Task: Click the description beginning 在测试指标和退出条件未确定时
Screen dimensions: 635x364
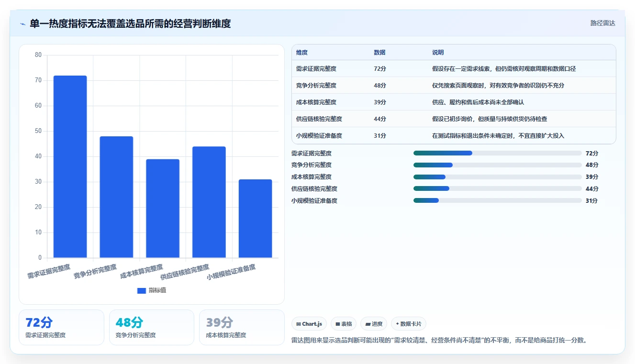Action: point(498,136)
